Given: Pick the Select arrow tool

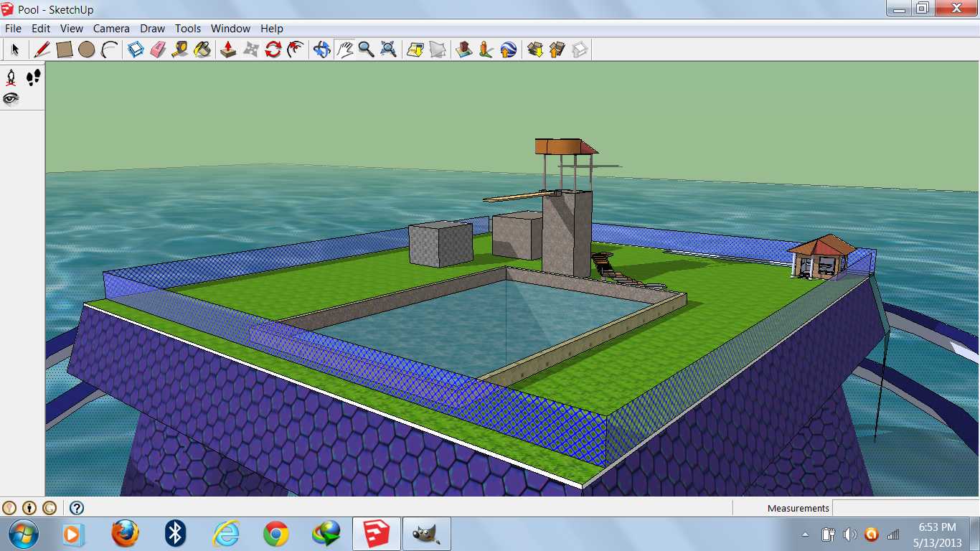Looking at the screenshot, I should [14, 50].
